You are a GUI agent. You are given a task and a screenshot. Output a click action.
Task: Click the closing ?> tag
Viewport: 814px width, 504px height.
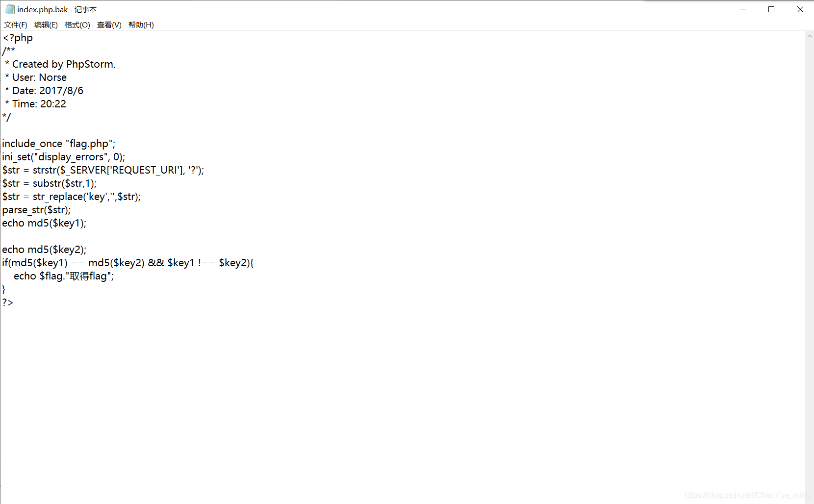[x=8, y=302]
